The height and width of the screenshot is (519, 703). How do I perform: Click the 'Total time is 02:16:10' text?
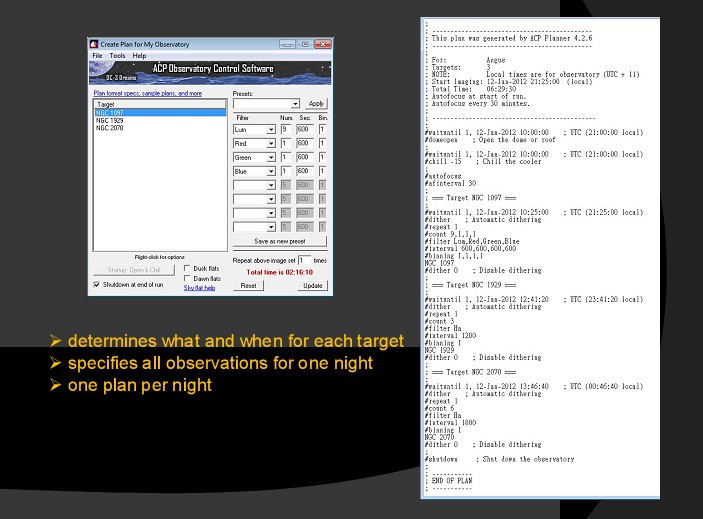(x=280, y=272)
